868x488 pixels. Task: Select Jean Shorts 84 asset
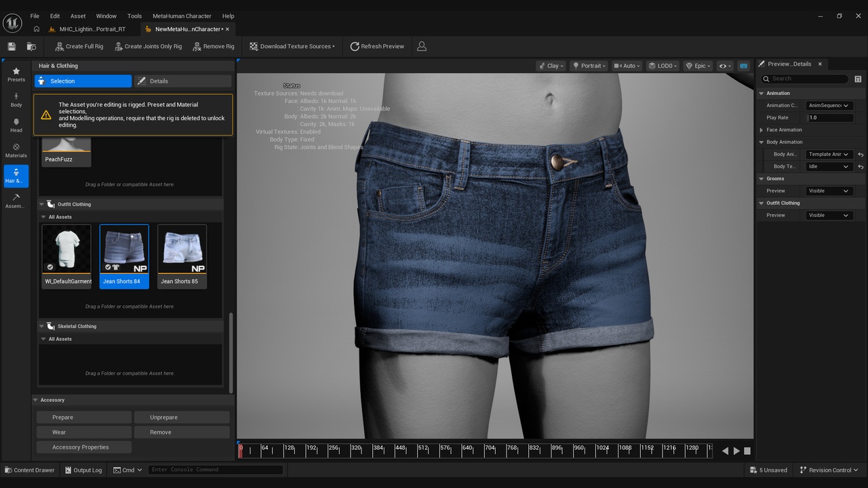(x=124, y=256)
